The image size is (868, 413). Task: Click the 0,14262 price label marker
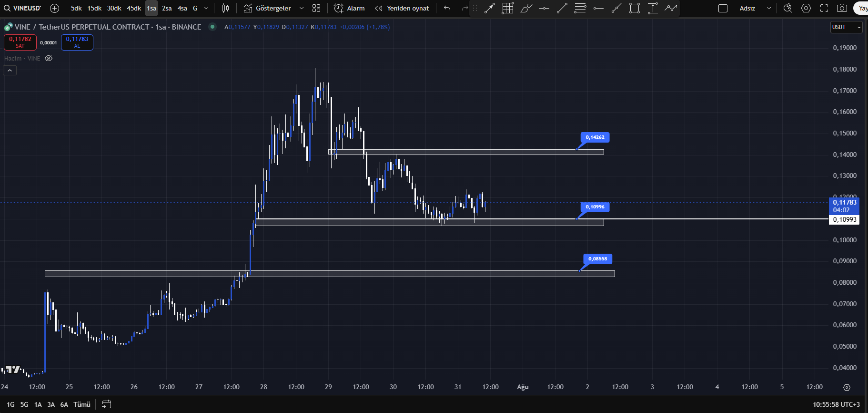pyautogui.click(x=595, y=137)
